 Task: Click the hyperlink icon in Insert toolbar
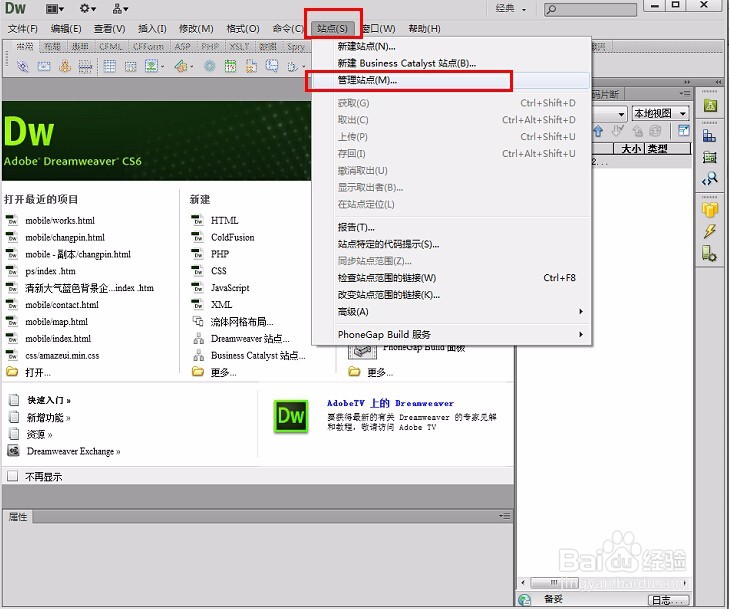coord(22,66)
